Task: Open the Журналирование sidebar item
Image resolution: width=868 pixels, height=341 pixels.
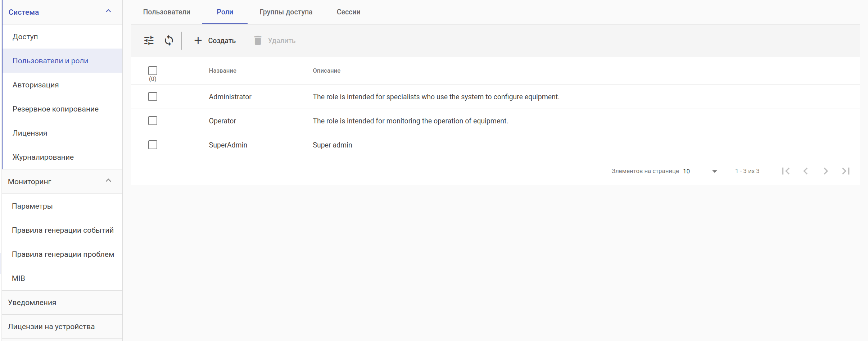Action: tap(43, 157)
